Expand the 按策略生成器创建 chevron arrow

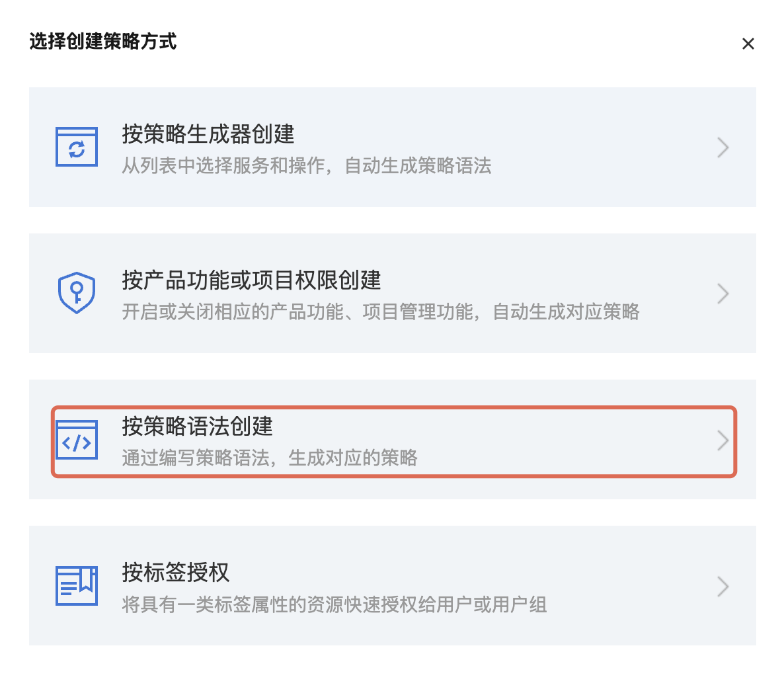[x=723, y=147]
